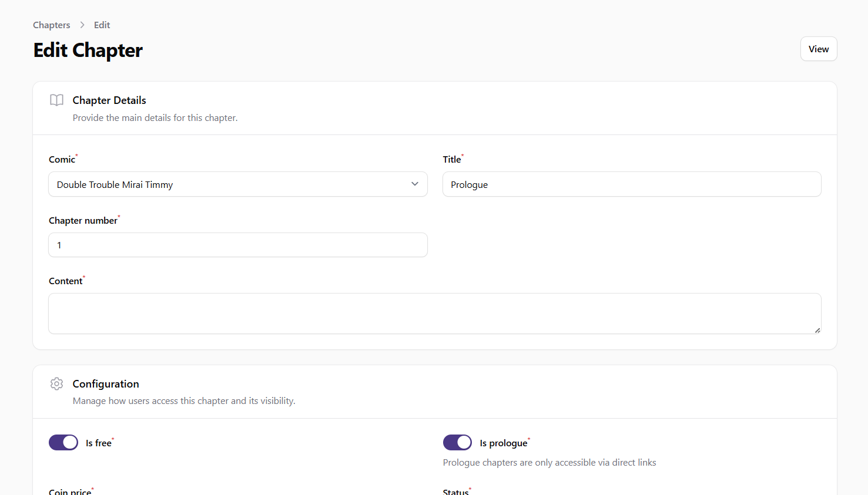Click the Content textarea resize handle
Screen dimensions: 868x495
coord(817,330)
